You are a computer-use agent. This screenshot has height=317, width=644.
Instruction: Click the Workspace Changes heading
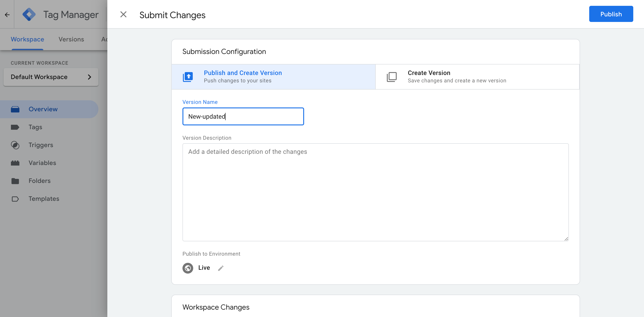pyautogui.click(x=216, y=307)
